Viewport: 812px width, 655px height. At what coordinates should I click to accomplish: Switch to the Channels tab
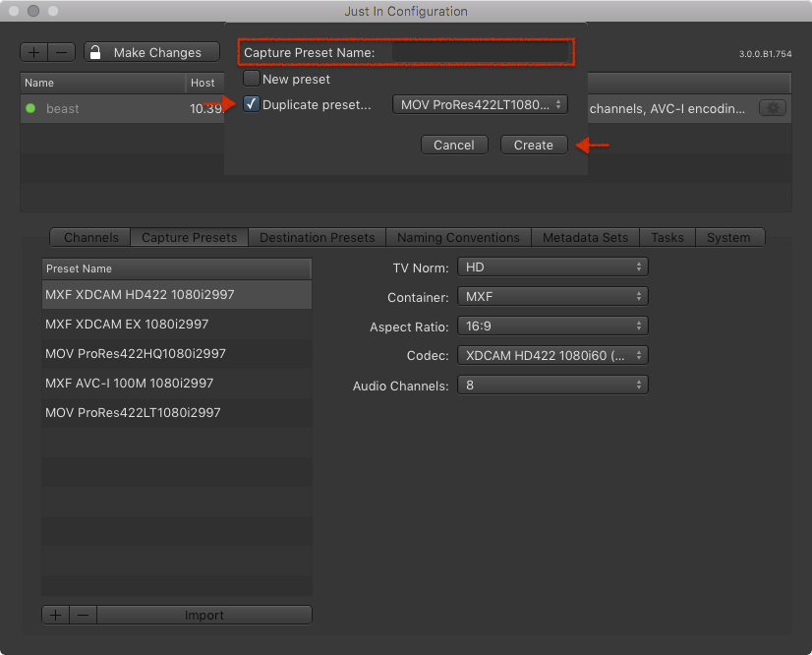tap(90, 237)
